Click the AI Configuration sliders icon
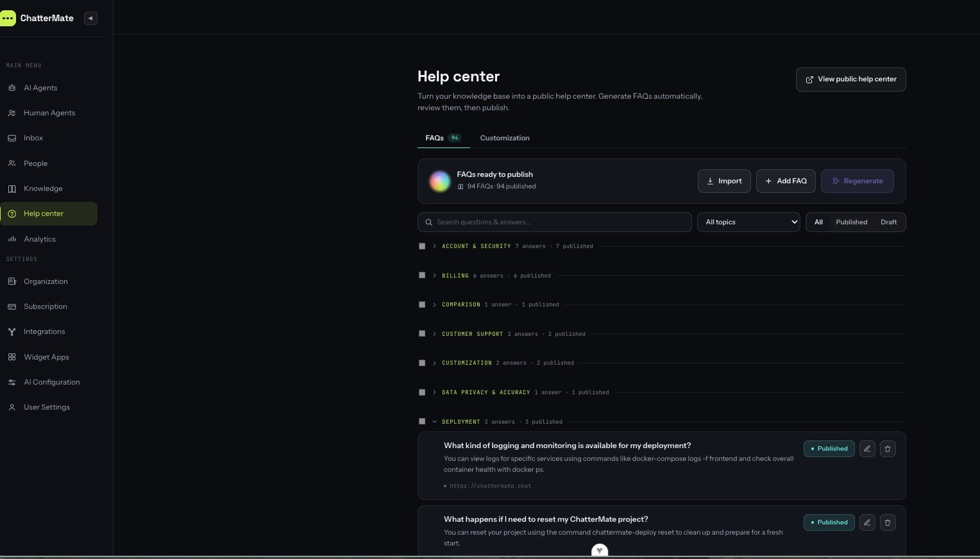Image resolution: width=980 pixels, height=559 pixels. [x=12, y=382]
